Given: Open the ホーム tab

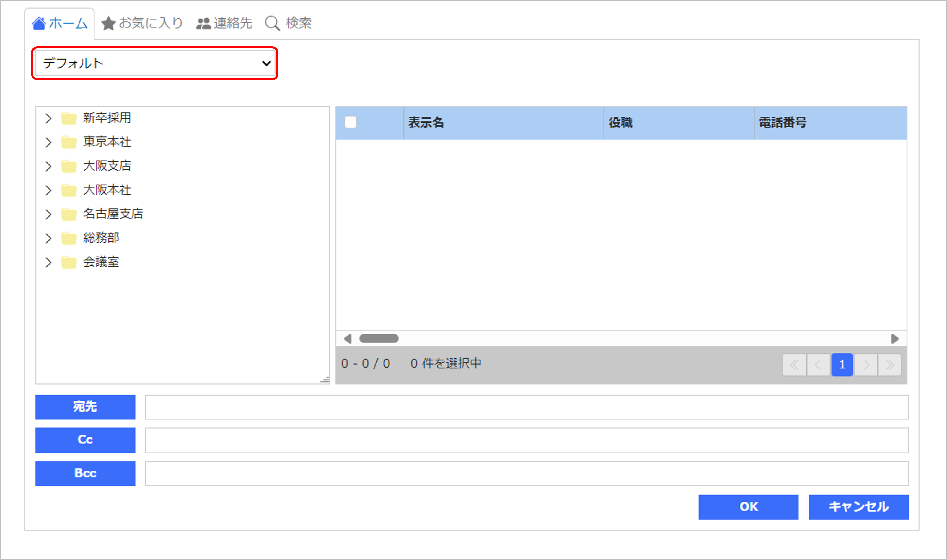Looking at the screenshot, I should pyautogui.click(x=60, y=23).
